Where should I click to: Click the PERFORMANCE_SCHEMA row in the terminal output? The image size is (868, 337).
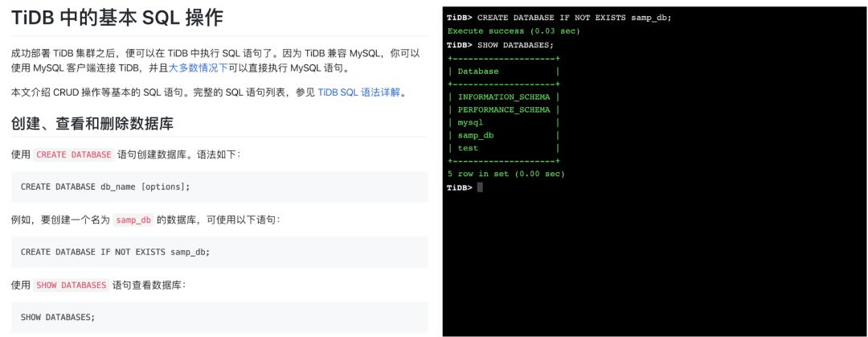[503, 109]
